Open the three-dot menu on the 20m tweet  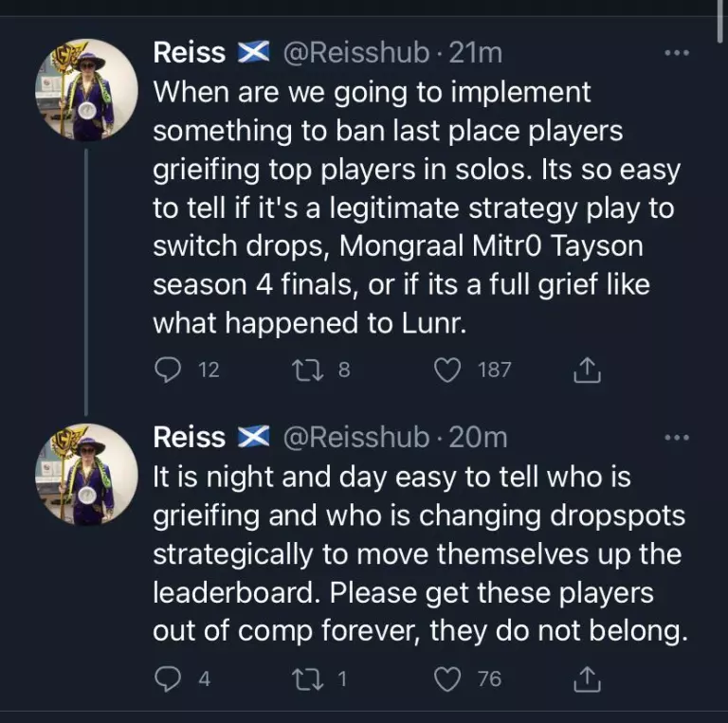[x=677, y=437]
